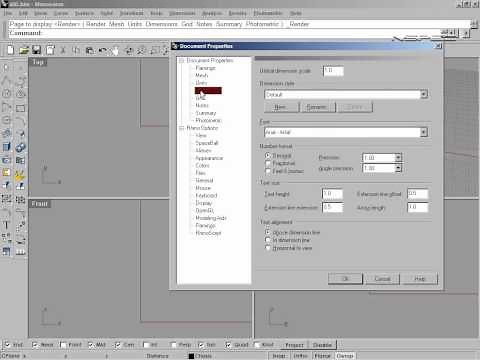Select the Boolean solids tool
The height and width of the screenshot is (360, 480).
pos(20,147)
